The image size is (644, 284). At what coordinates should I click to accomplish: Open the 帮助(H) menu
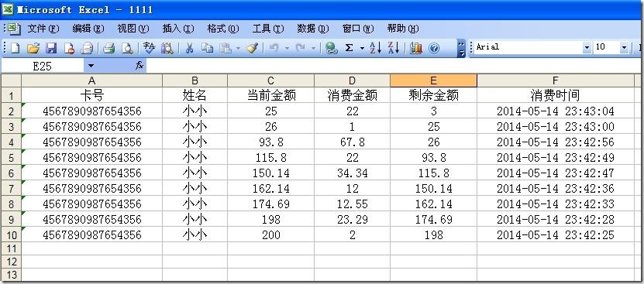click(403, 29)
